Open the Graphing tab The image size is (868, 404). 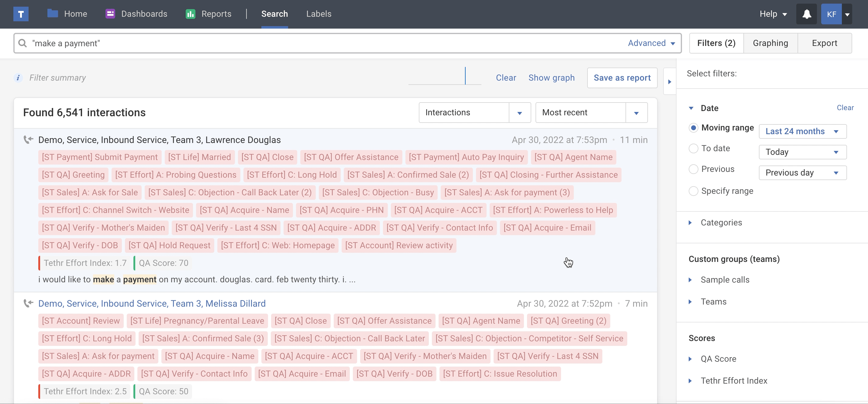point(770,43)
